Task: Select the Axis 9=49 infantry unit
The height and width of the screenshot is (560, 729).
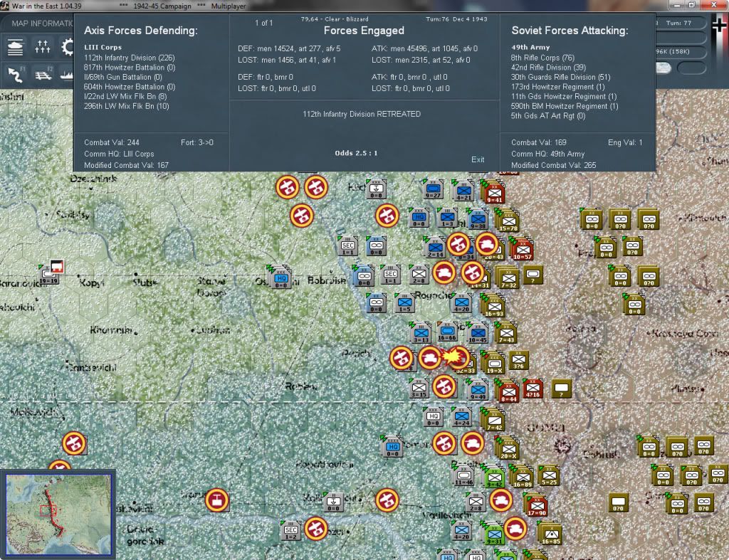Action: click(x=478, y=391)
